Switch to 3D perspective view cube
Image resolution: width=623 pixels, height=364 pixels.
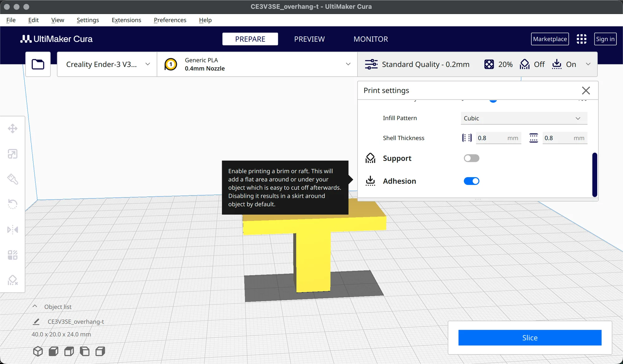[x=38, y=351]
